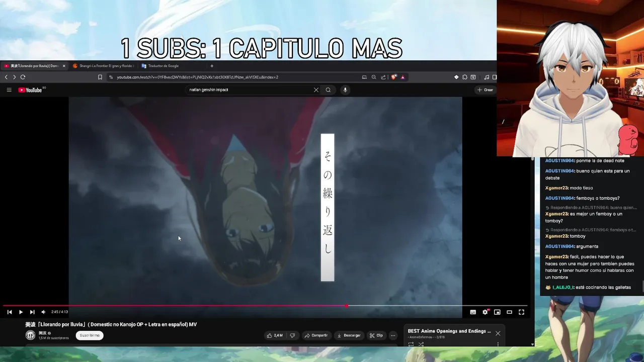The width and height of the screenshot is (644, 362).
Task: Close the BEST Anime Openings playlist panel
Action: [x=498, y=333]
